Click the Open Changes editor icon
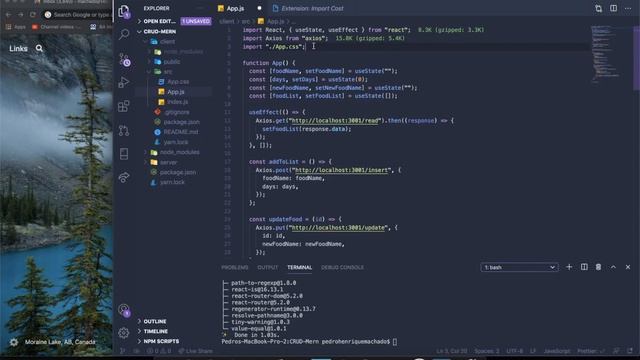 click(598, 9)
